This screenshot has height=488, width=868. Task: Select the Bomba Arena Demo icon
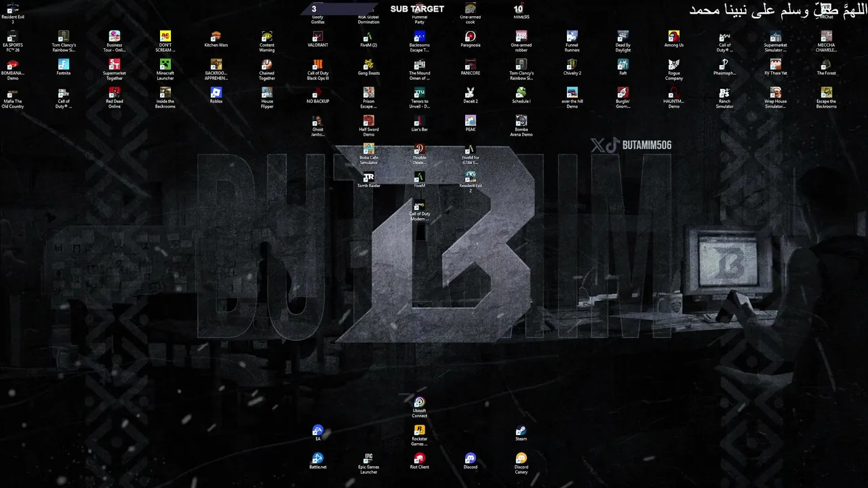pyautogui.click(x=521, y=126)
